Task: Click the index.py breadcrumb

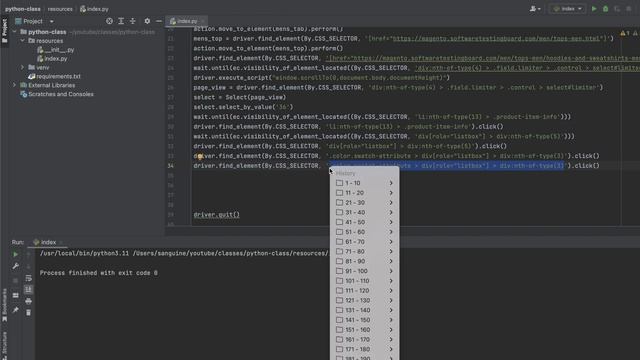Action: pyautogui.click(x=94, y=9)
